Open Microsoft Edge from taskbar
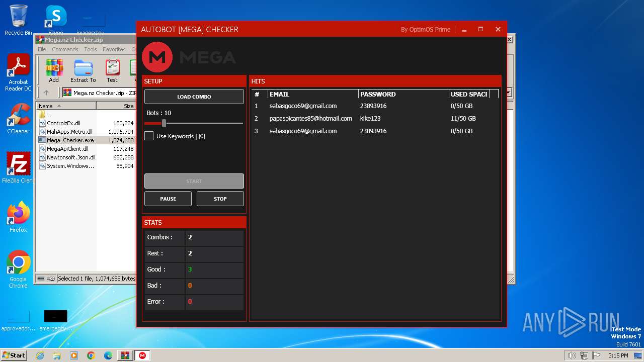 (108, 355)
